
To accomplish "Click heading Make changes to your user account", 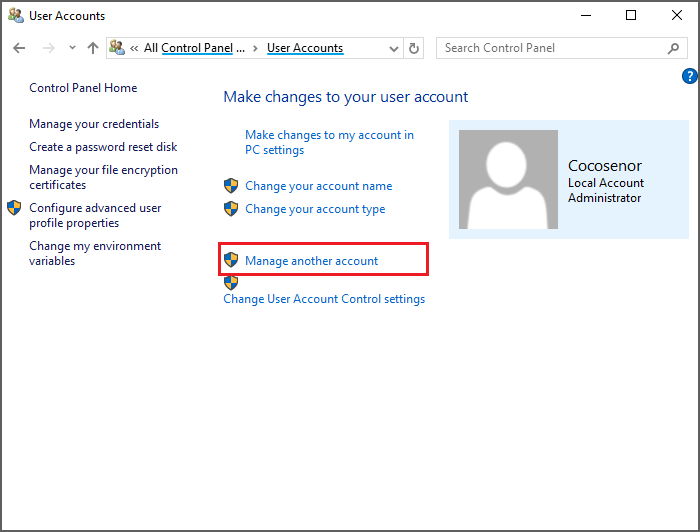I will [346, 97].
